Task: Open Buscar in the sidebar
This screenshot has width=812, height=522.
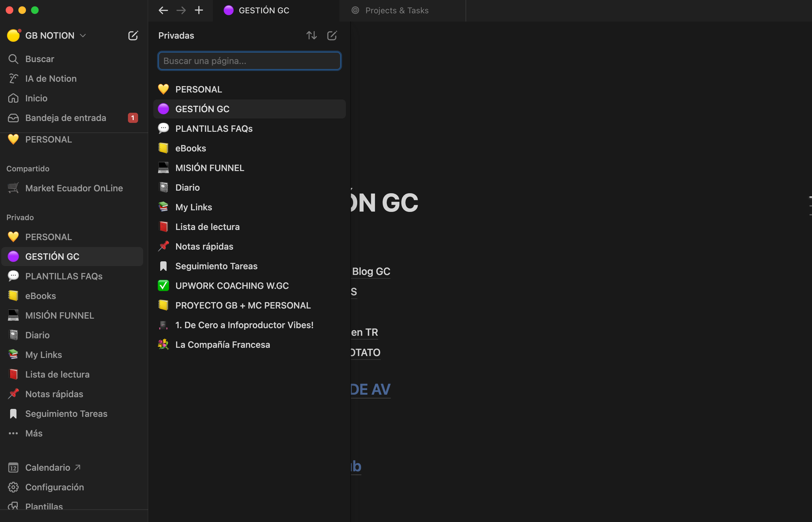Action: (72, 59)
